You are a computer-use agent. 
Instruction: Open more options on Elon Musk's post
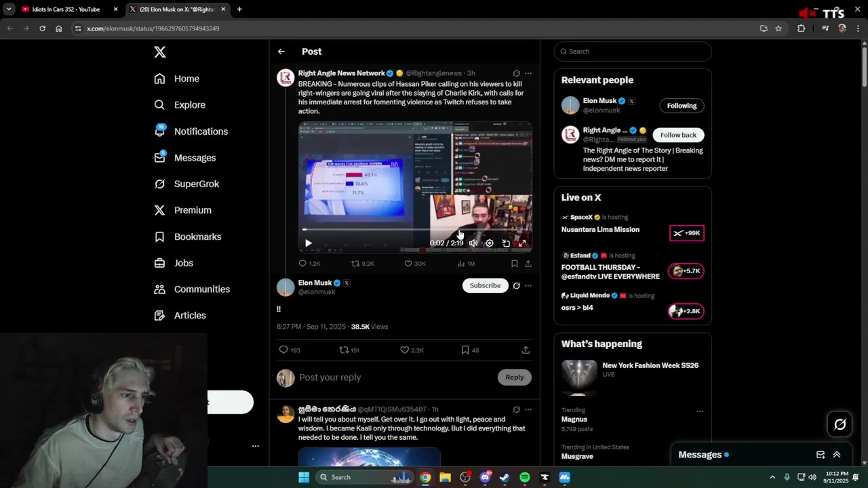(528, 285)
